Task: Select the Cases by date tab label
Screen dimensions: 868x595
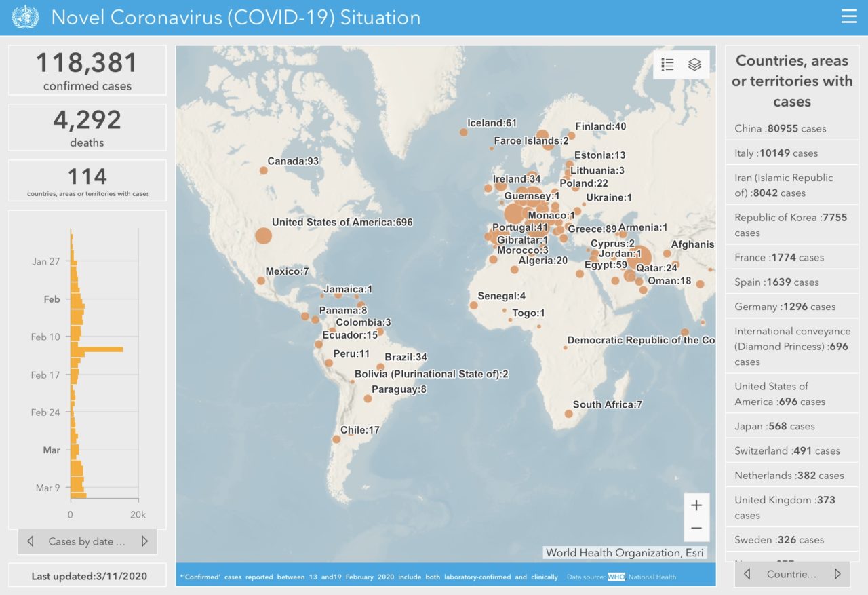Action: [x=87, y=541]
